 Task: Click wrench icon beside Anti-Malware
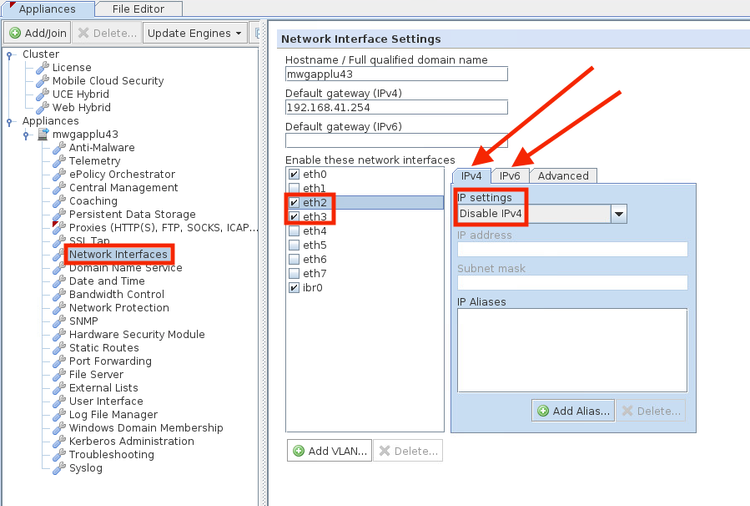tap(59, 147)
